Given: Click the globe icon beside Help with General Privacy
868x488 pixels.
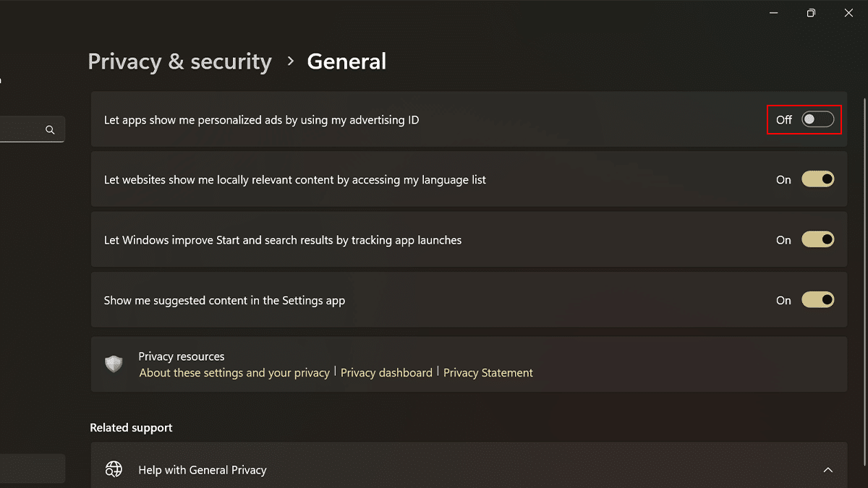Looking at the screenshot, I should pyautogui.click(x=114, y=470).
